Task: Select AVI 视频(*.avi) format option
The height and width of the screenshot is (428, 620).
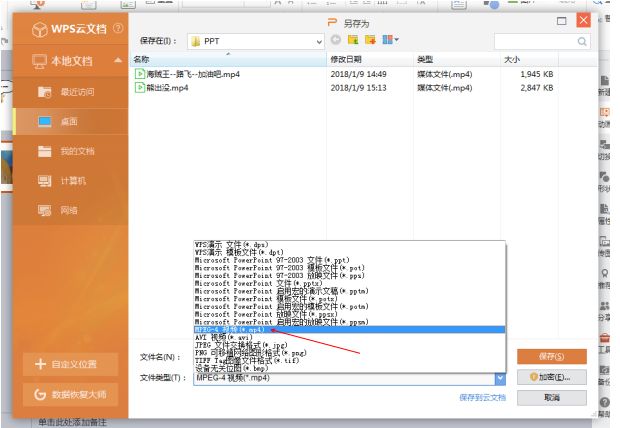Action: 350,337
